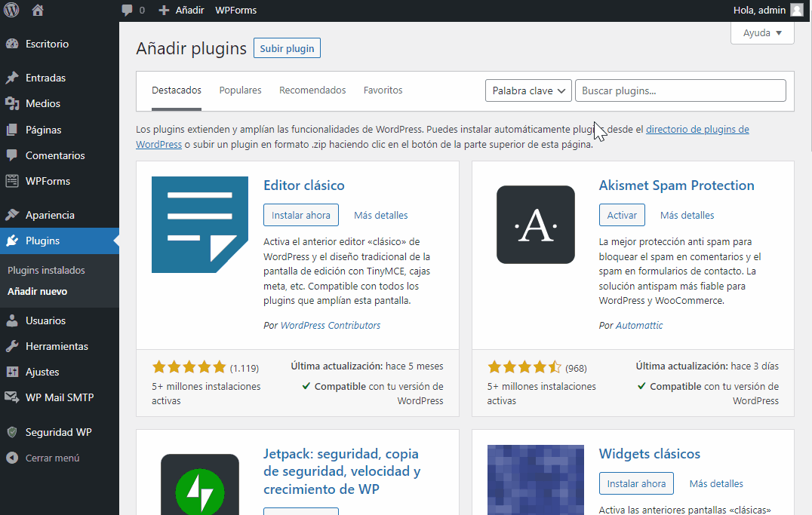Viewport: 812px width, 515px height.
Task: Visit site via the home icon
Action: tap(37, 10)
